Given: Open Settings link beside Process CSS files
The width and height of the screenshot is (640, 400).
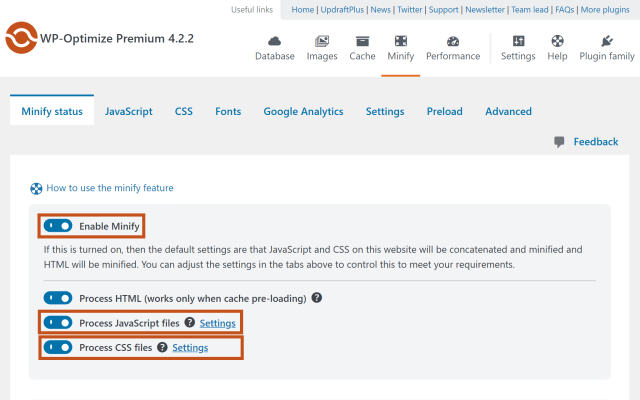Looking at the screenshot, I should [x=190, y=348].
